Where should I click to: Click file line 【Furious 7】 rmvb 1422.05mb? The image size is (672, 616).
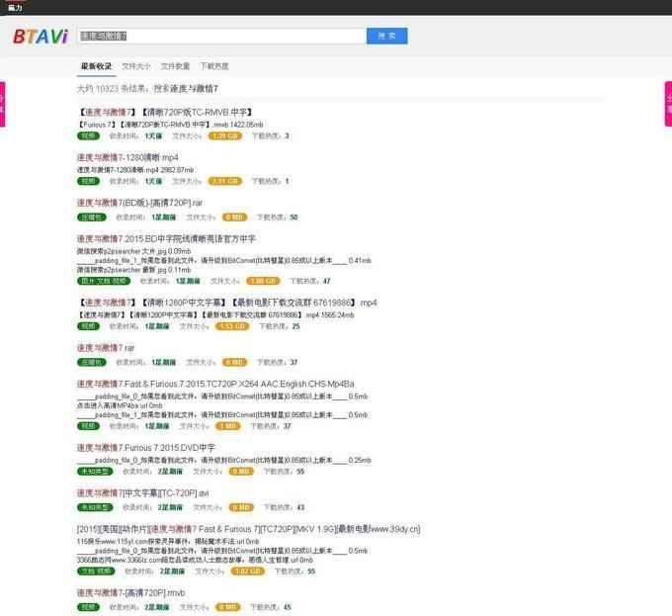[x=170, y=125]
